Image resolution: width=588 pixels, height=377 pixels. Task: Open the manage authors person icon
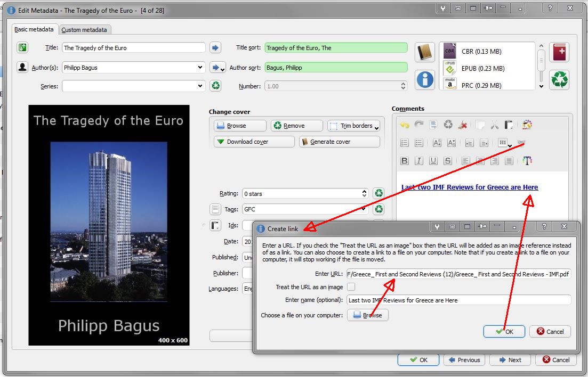(22, 68)
